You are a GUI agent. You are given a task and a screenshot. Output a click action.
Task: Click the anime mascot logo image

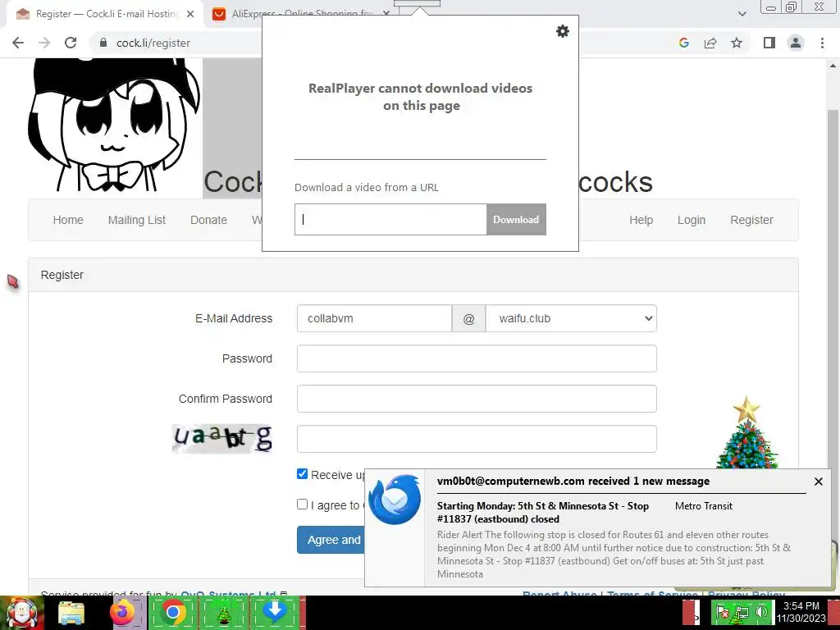[x=115, y=125]
